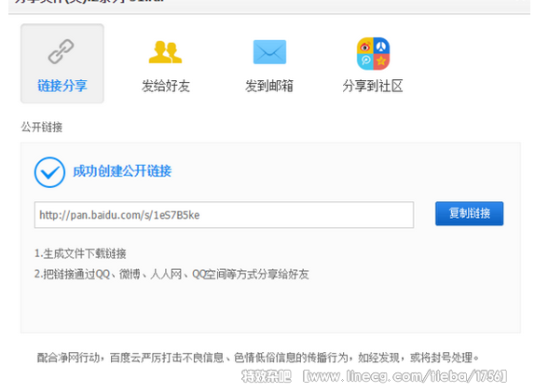The width and height of the screenshot is (535, 392).
Task: Click the 公开链接 section label
Action: coord(42,128)
